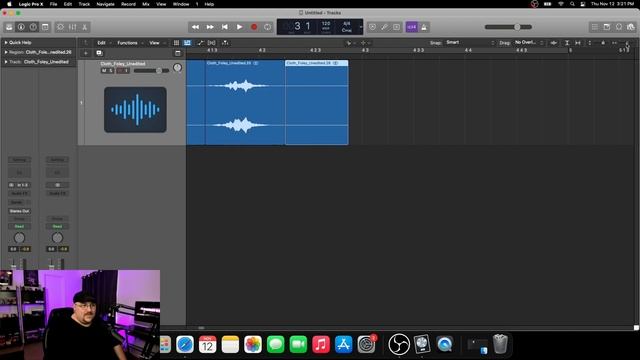Open the File menu

point(53,4)
